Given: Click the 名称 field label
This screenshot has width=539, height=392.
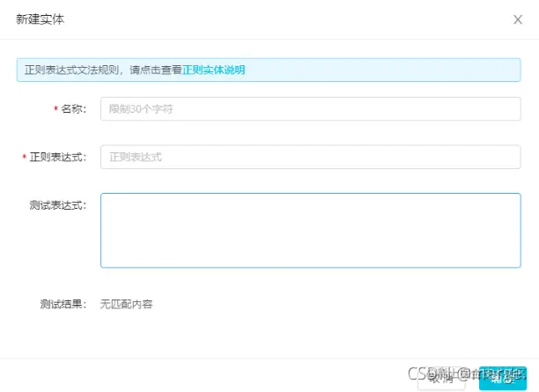Looking at the screenshot, I should click(x=74, y=109).
